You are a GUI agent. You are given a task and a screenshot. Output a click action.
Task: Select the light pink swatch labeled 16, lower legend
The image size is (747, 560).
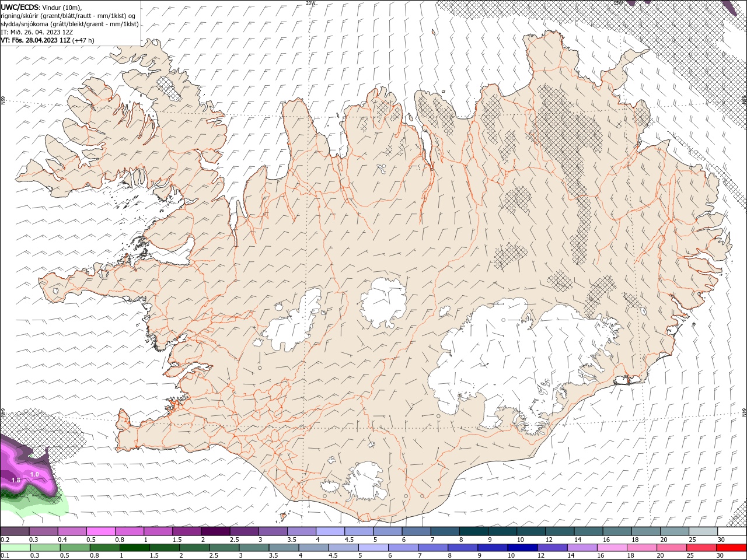click(x=612, y=548)
